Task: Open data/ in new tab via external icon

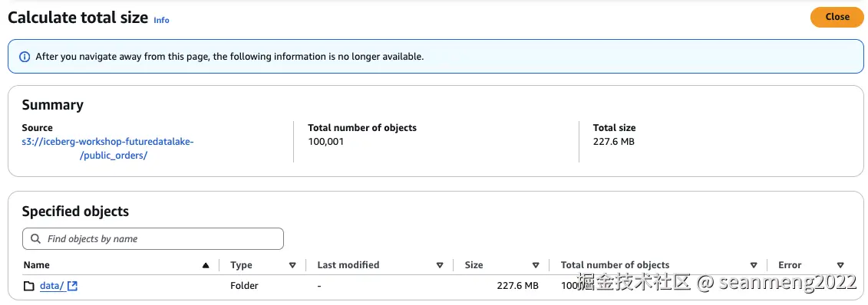Action: (72, 286)
